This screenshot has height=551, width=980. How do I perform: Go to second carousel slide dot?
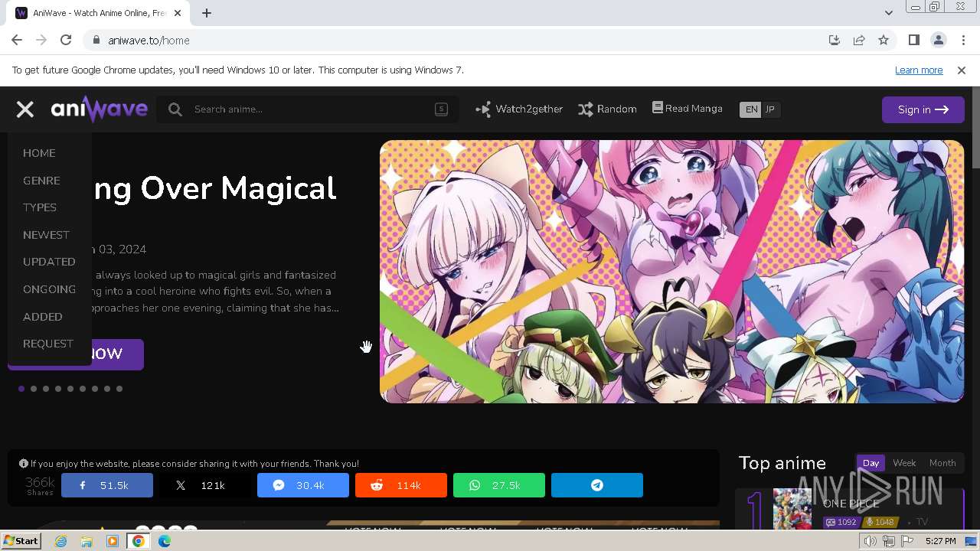(34, 389)
